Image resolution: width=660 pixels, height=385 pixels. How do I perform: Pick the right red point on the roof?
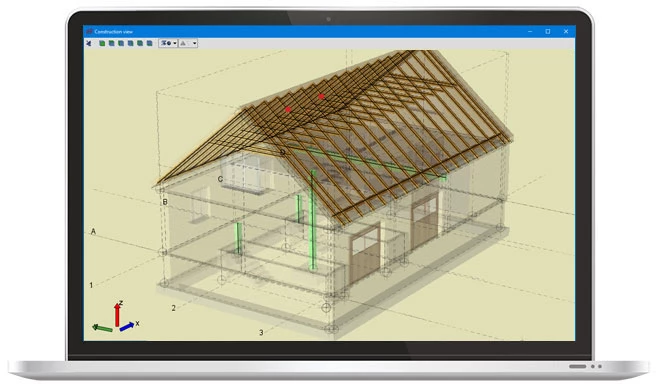(321, 96)
